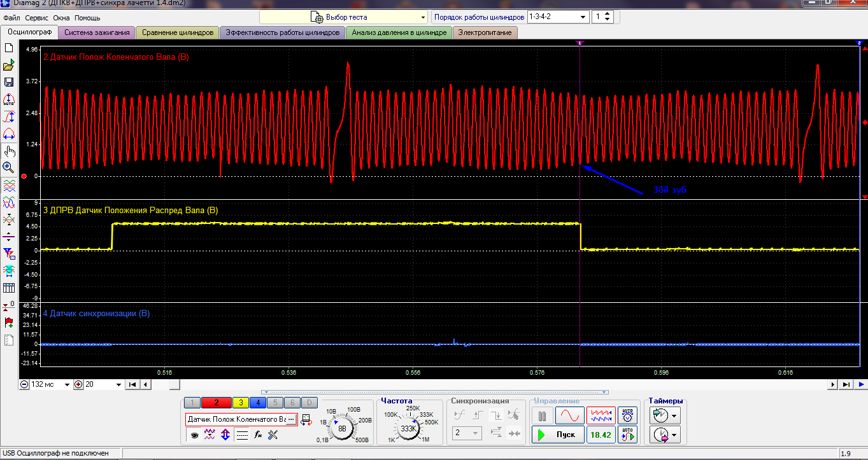This screenshot has width=868, height=460.
Task: Open a file with the folder icon
Action: [x=9, y=66]
